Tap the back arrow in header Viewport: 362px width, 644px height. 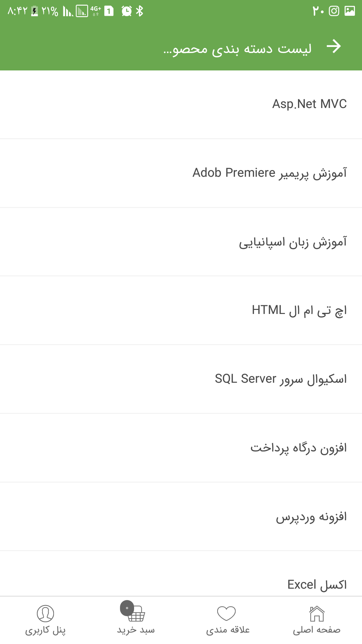[x=334, y=47]
